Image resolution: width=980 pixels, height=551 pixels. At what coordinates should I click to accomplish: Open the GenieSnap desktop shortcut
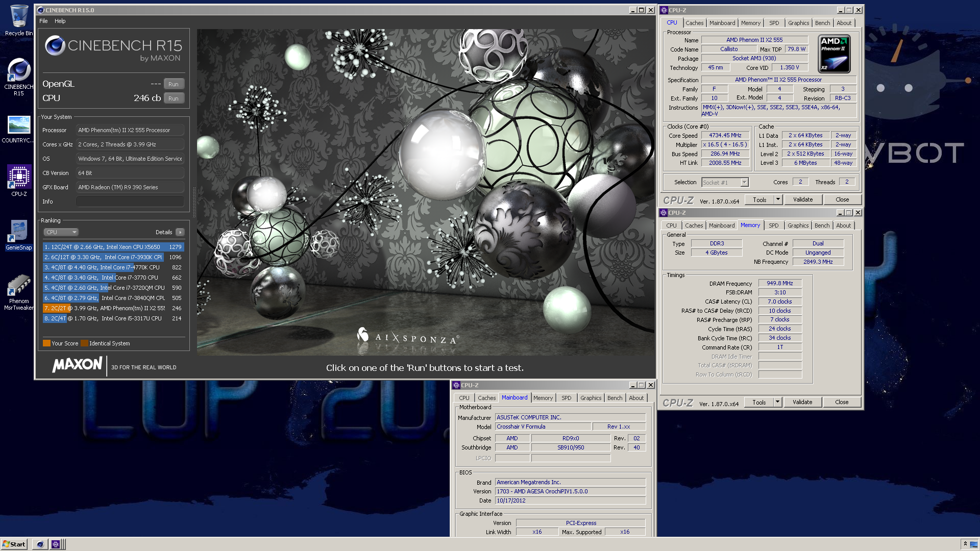pyautogui.click(x=19, y=235)
